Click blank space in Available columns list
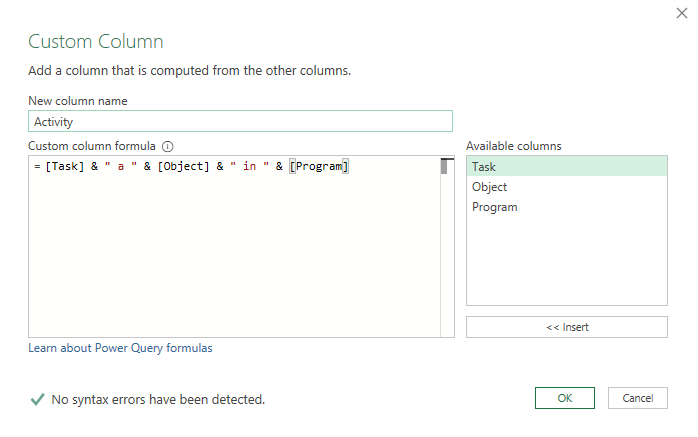The height and width of the screenshot is (437, 698). tap(566, 260)
